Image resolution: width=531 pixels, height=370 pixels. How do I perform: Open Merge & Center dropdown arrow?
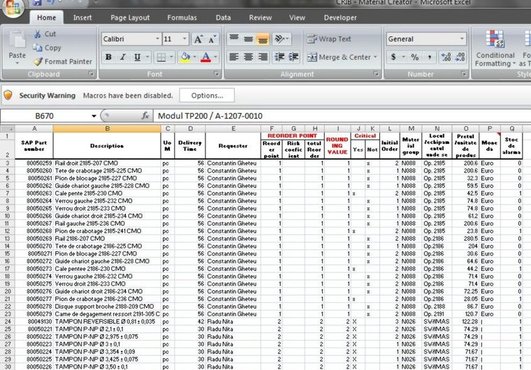[375, 57]
